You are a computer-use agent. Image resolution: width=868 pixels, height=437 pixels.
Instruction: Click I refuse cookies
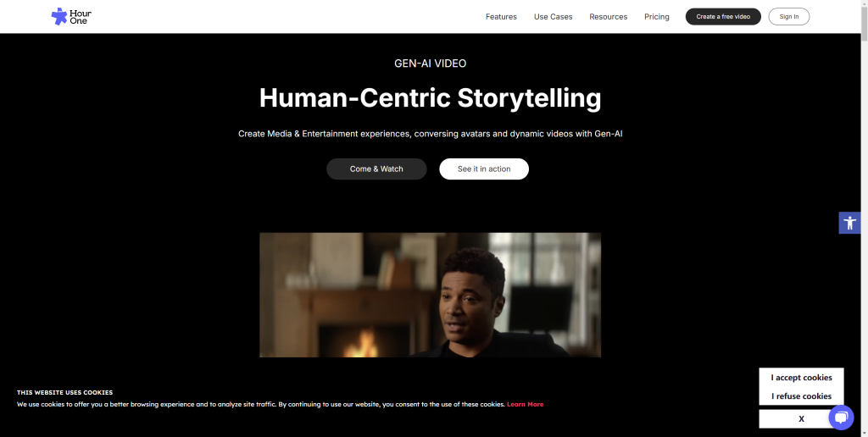point(801,396)
